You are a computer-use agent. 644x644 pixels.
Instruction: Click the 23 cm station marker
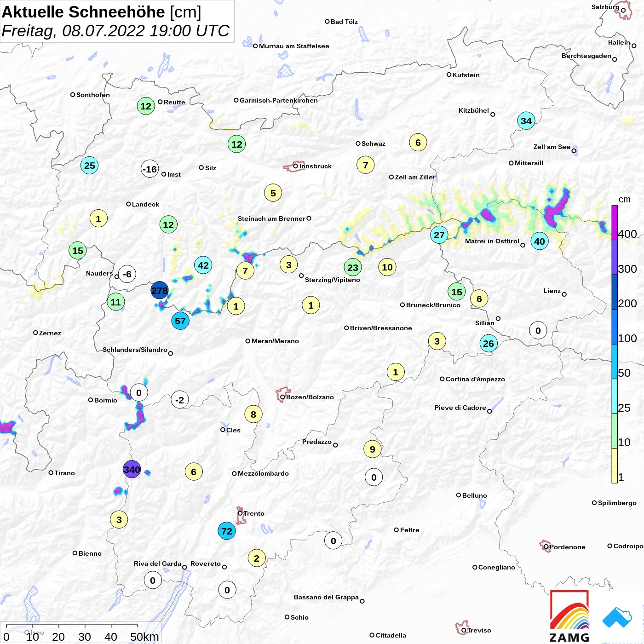pyautogui.click(x=353, y=267)
